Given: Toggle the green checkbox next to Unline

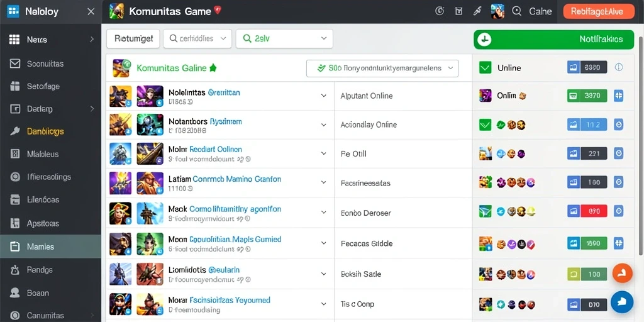Looking at the screenshot, I should tap(486, 68).
